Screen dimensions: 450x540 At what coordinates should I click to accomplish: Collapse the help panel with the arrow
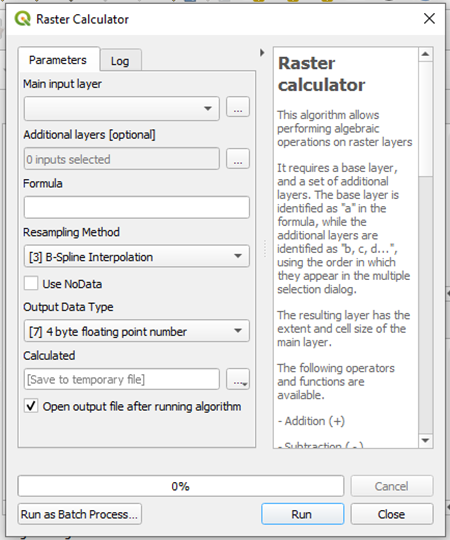[262, 53]
